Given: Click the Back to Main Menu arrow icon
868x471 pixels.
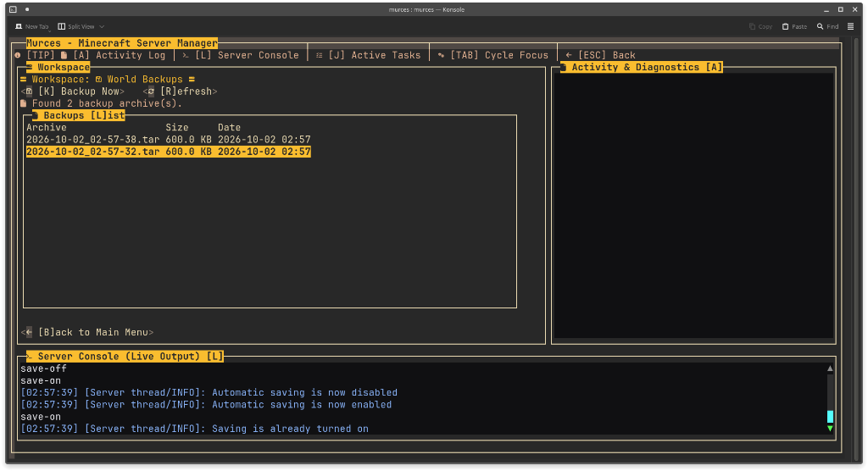Looking at the screenshot, I should pyautogui.click(x=30, y=332).
